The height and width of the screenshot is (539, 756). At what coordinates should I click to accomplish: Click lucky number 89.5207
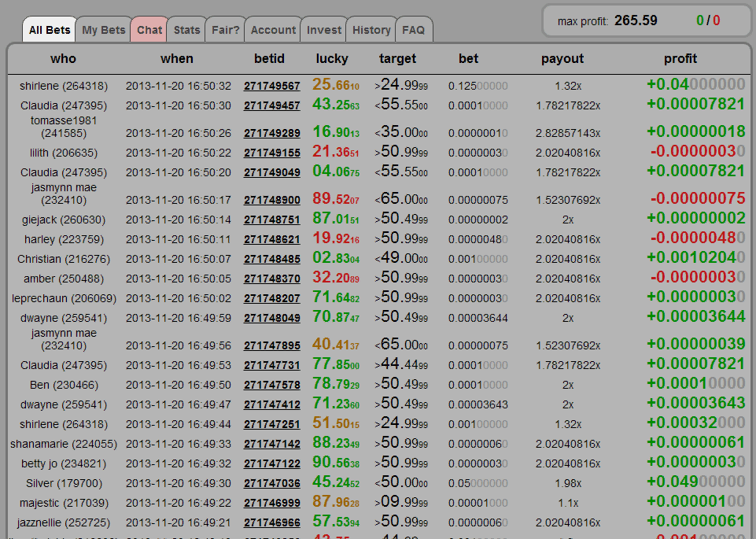click(336, 198)
